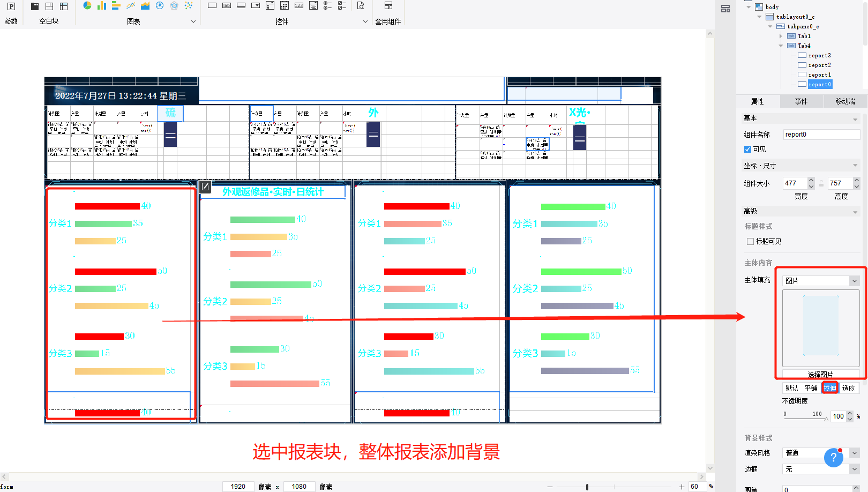Click the zoom out minus button
Image resolution: width=868 pixels, height=492 pixels.
[550, 487]
